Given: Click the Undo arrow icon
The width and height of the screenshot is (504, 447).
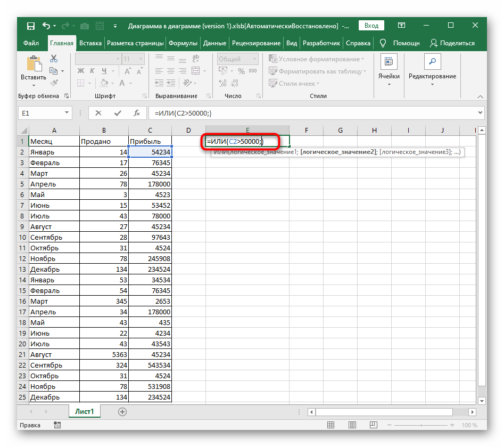Looking at the screenshot, I should click(46, 26).
